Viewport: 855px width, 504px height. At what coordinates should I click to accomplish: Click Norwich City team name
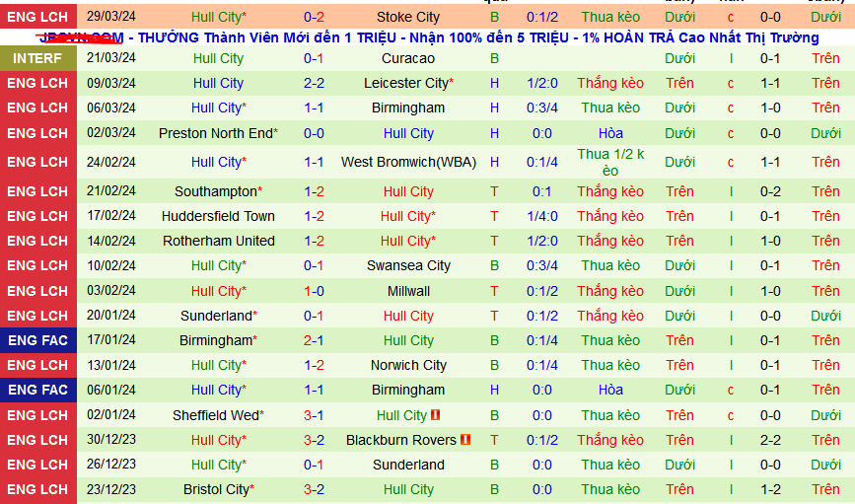[x=408, y=365]
